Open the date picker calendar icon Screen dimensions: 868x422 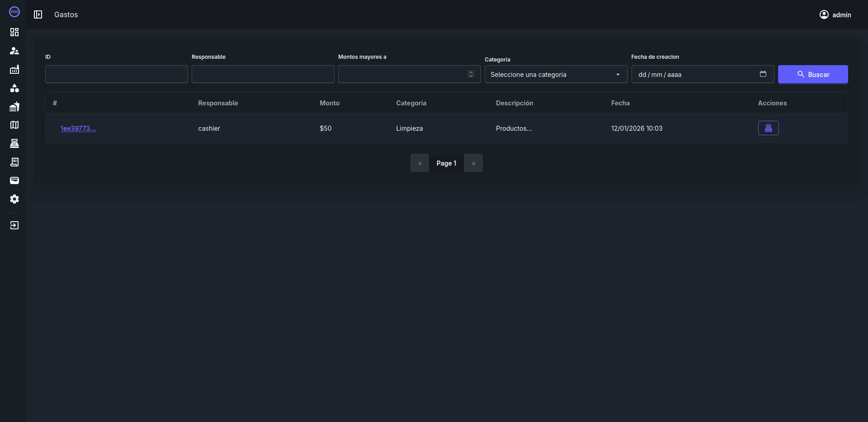point(763,74)
